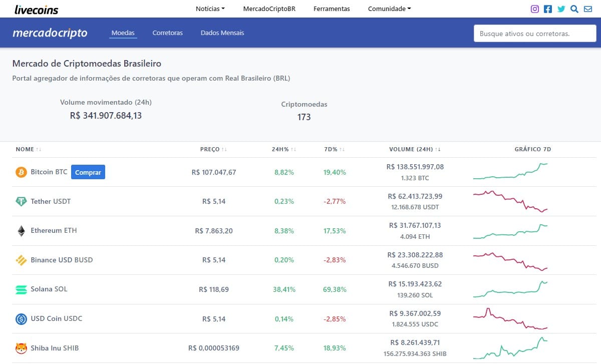This screenshot has height=364, width=601.
Task: Click Binance USD 7-day change -2,83%
Action: tap(335, 260)
